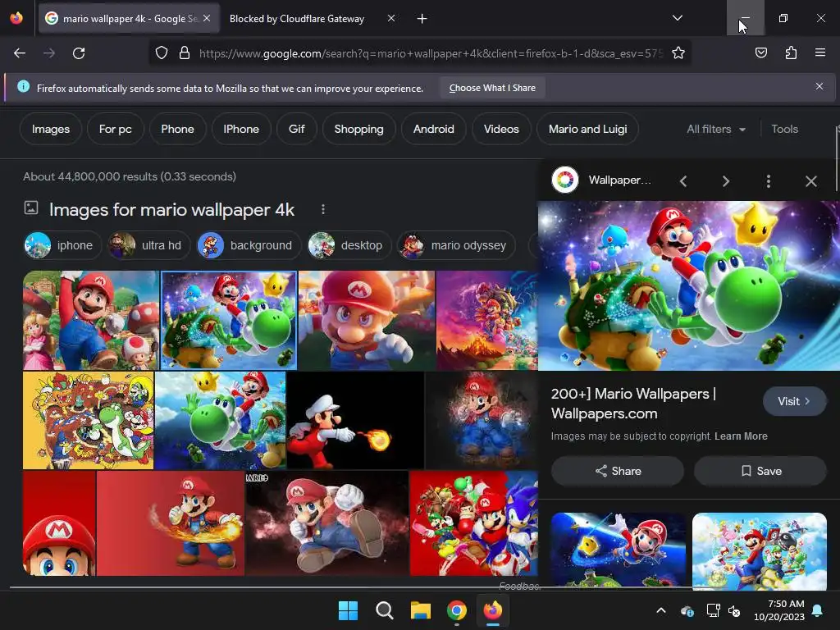Close the Cloudflare Gateway tab

391,19
